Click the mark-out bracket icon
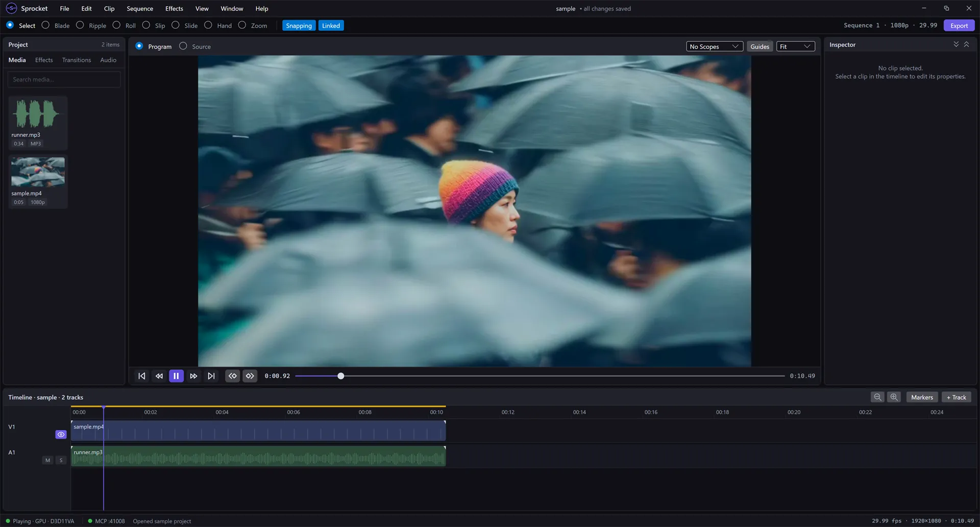Image resolution: width=980 pixels, height=527 pixels. click(250, 376)
